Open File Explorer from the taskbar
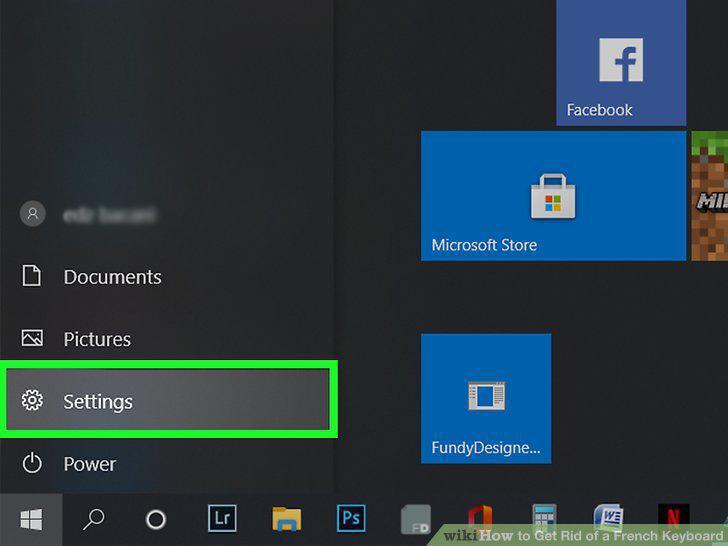The height and width of the screenshot is (546, 728). click(286, 519)
